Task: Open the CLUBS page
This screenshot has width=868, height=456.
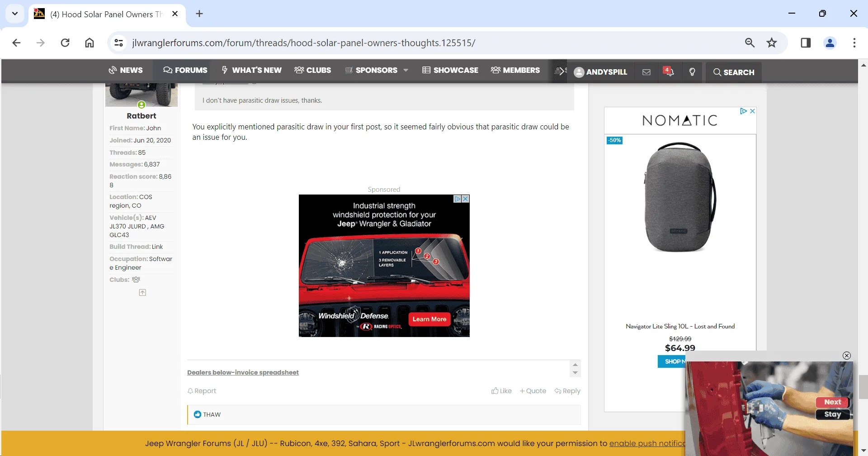Action: pos(312,70)
